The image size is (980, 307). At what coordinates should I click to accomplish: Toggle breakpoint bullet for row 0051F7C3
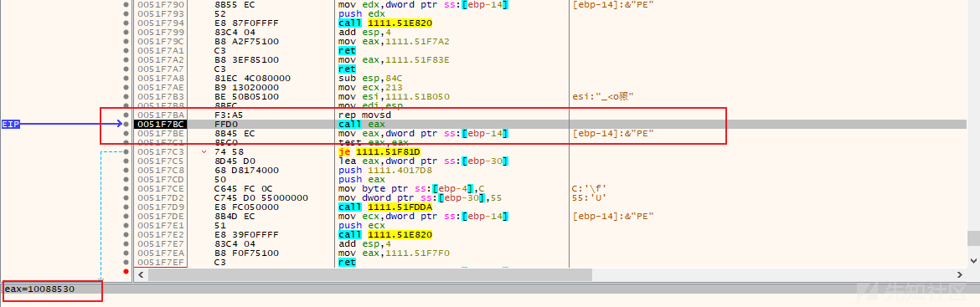point(126,151)
